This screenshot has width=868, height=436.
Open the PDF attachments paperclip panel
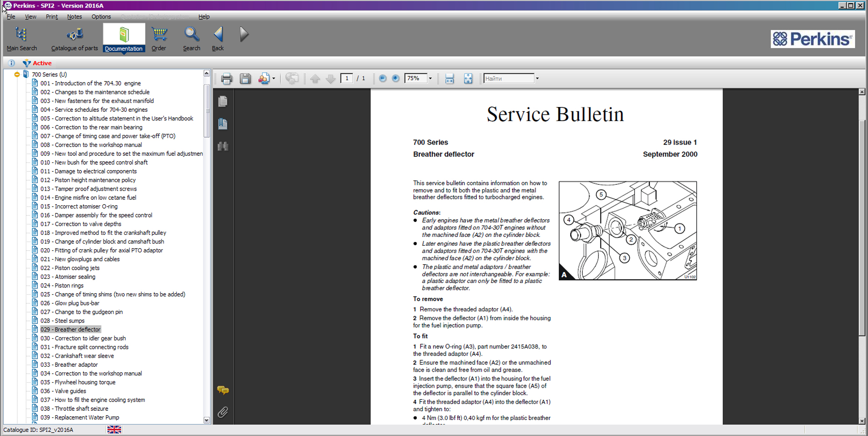pos(223,412)
